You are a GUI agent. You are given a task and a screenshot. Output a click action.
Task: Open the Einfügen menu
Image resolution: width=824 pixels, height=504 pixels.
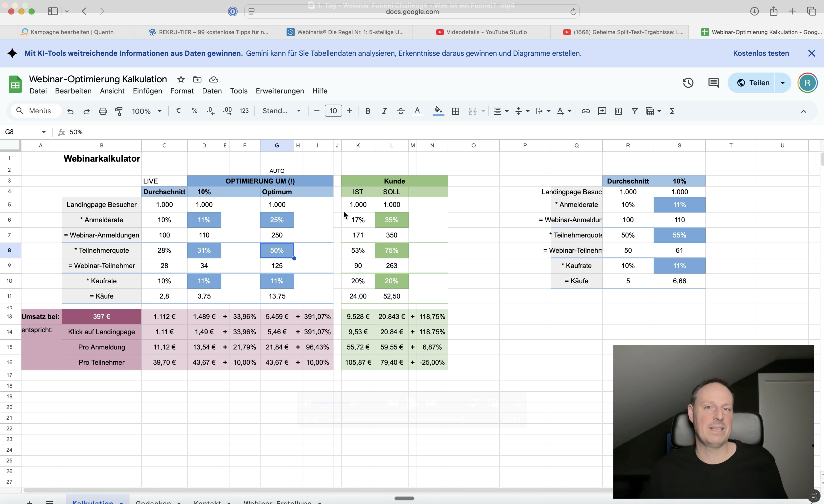(147, 91)
